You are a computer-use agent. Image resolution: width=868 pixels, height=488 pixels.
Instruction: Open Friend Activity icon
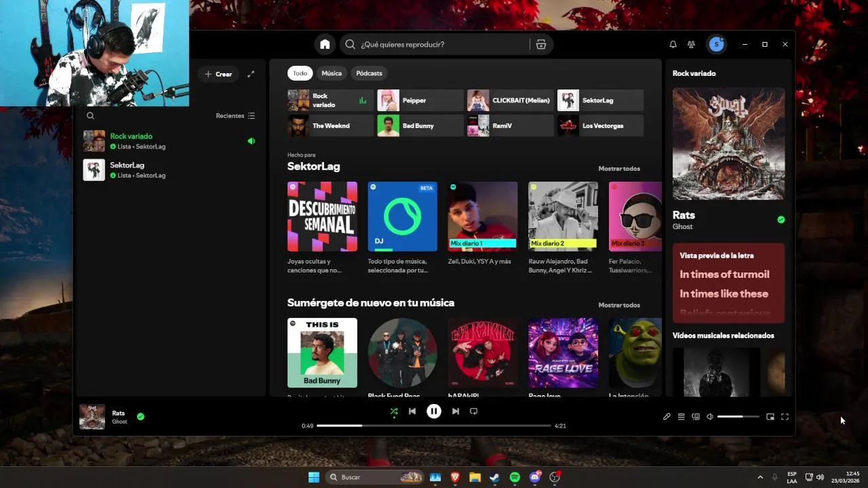(x=691, y=44)
